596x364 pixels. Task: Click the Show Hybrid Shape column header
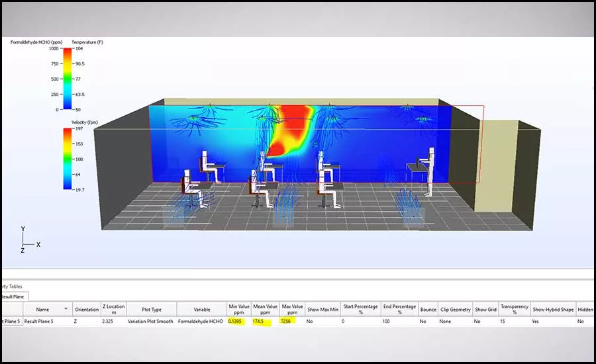553,309
